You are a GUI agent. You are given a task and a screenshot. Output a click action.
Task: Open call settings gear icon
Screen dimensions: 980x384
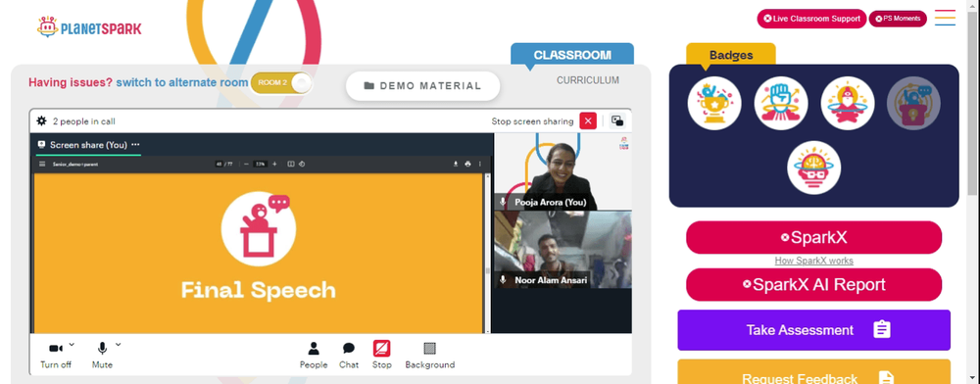(x=41, y=121)
